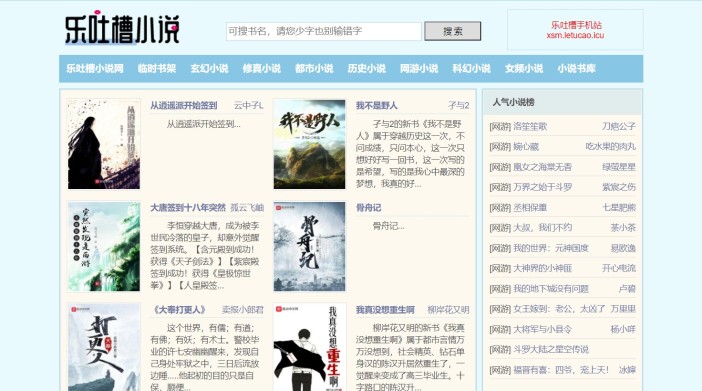Select 万界之始于斗罗 from the ranking list

[x=543, y=187]
